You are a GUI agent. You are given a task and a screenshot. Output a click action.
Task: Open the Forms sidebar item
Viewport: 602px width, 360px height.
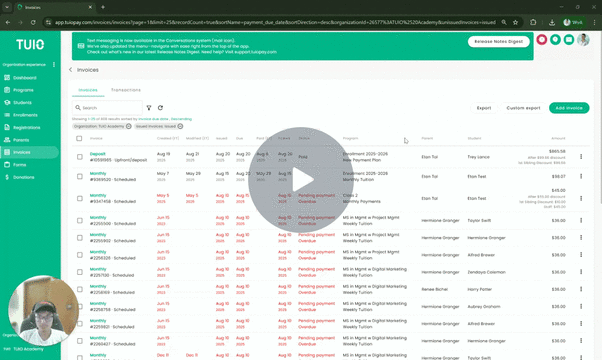point(19,165)
